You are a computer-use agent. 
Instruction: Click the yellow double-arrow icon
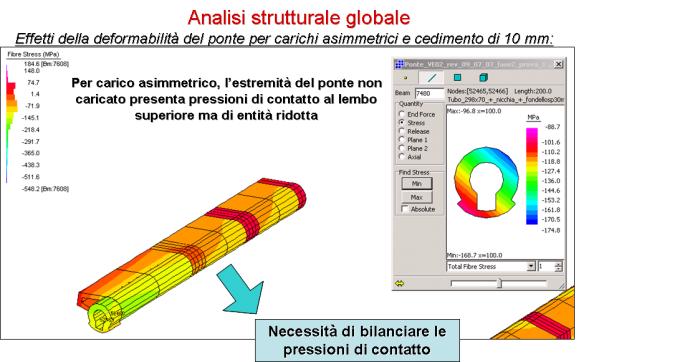point(400,283)
